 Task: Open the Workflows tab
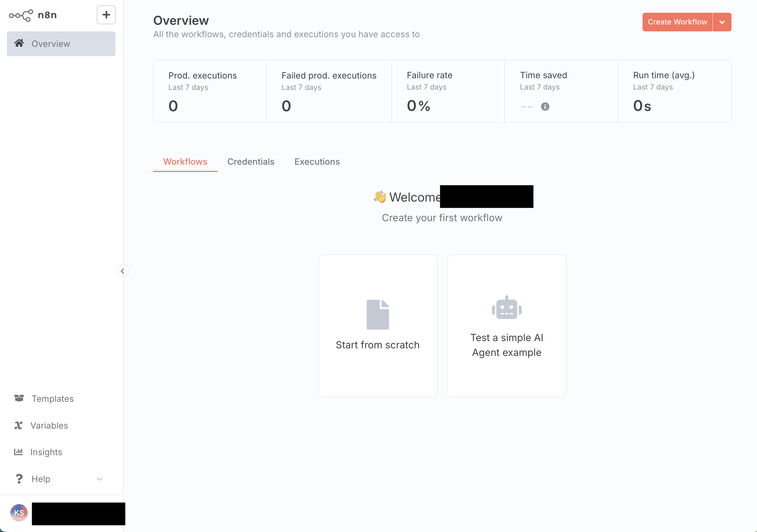[x=185, y=162]
